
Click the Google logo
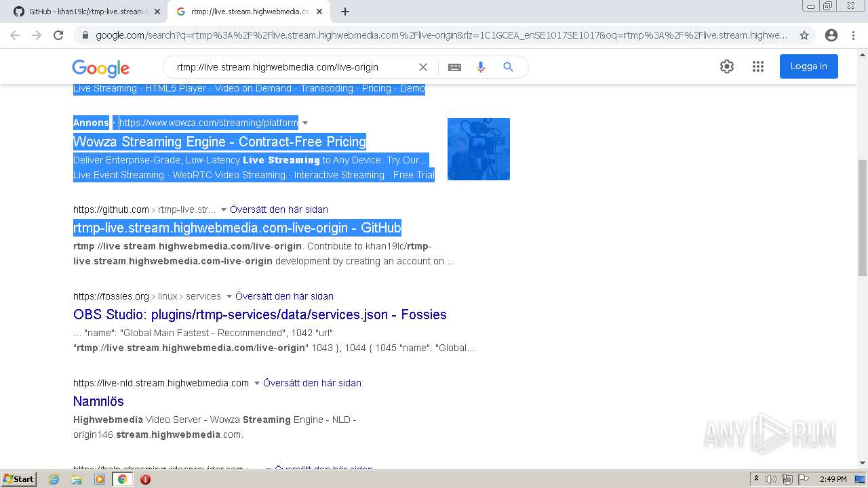[x=101, y=68]
